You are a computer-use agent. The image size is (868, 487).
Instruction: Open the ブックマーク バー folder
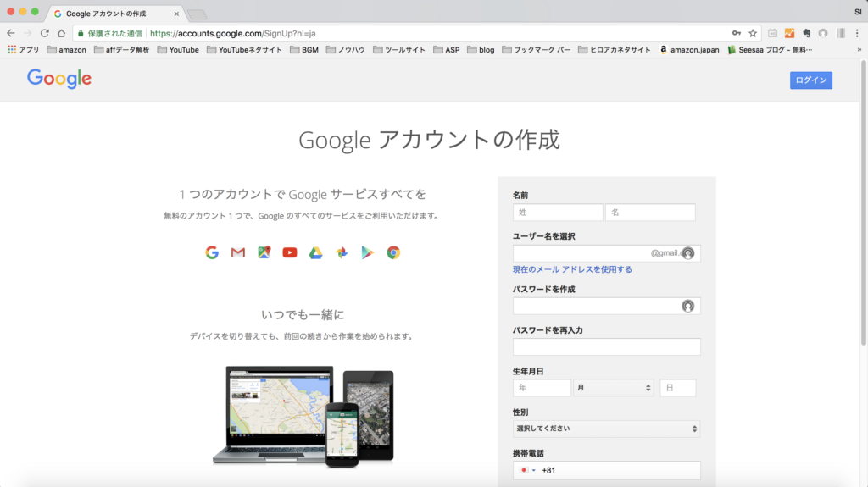point(537,50)
